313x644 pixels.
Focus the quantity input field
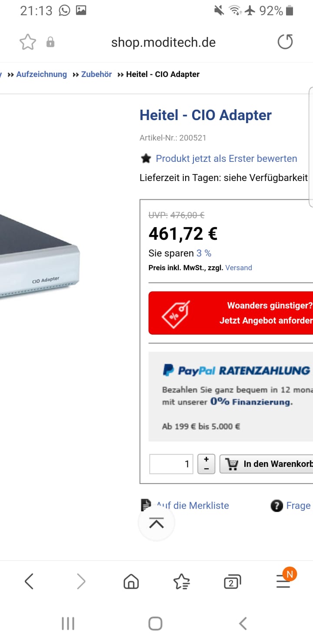(171, 464)
